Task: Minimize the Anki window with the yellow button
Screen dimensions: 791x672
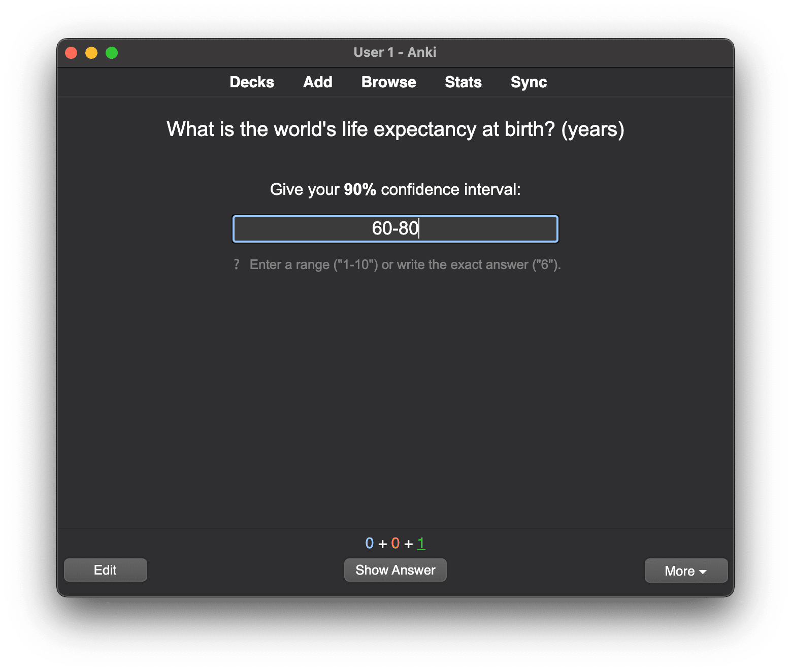Action: [91, 53]
